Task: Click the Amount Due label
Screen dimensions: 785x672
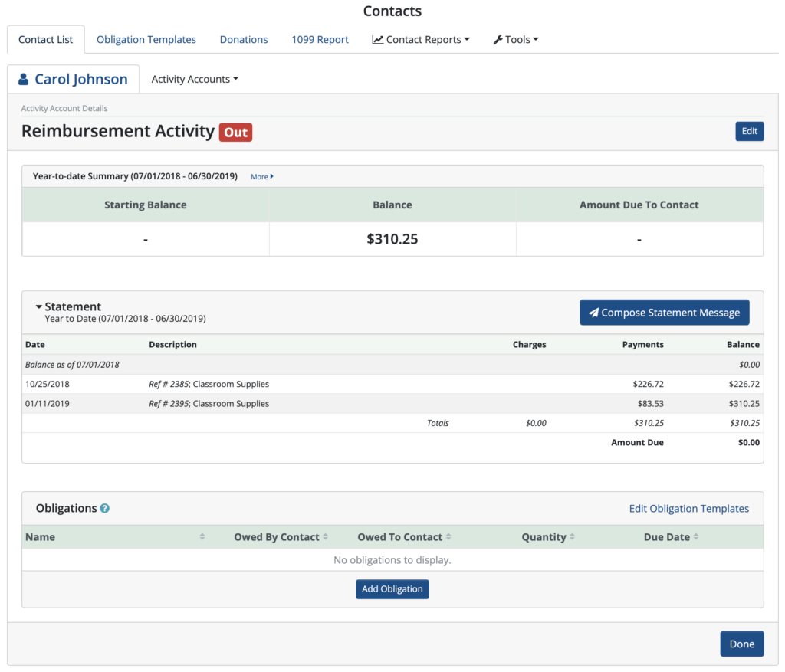Action: click(637, 443)
